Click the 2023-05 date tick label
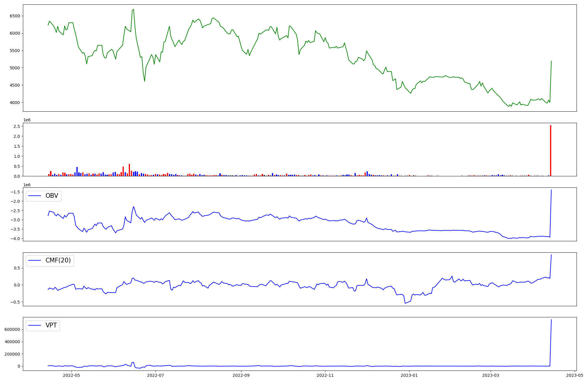Image resolution: width=588 pixels, height=382 pixels. 575,375
